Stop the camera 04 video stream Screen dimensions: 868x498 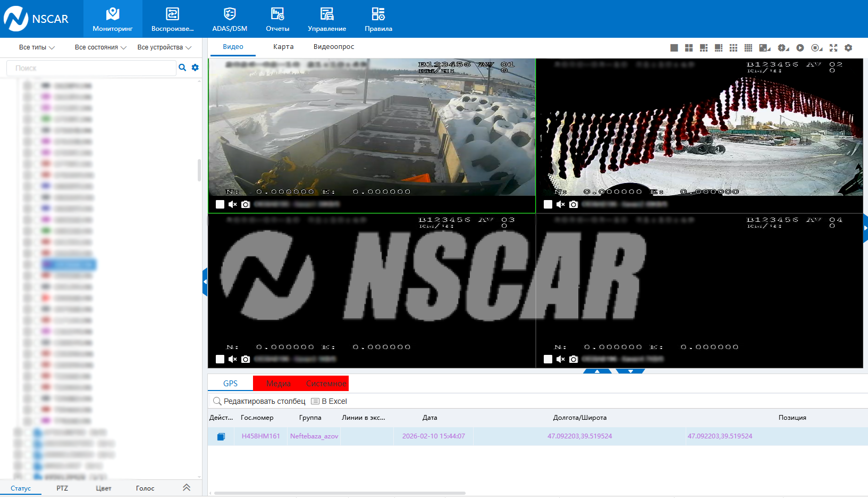[548, 359]
